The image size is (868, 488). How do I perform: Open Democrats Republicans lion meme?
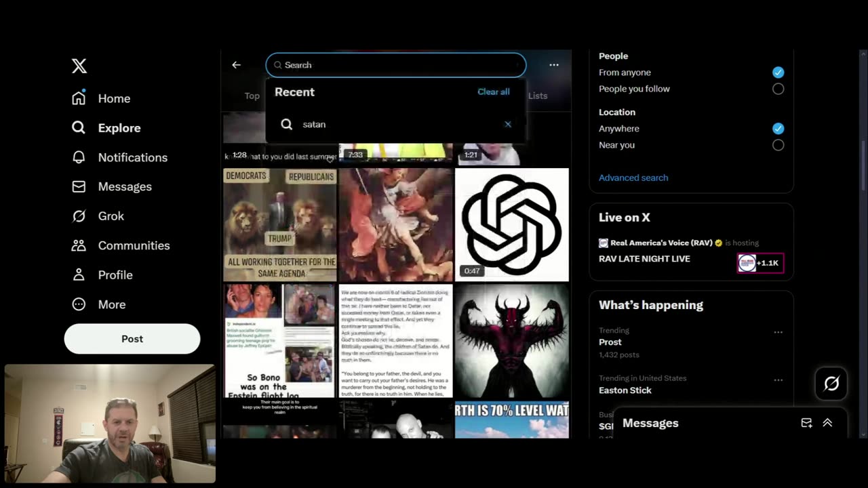[x=280, y=224]
